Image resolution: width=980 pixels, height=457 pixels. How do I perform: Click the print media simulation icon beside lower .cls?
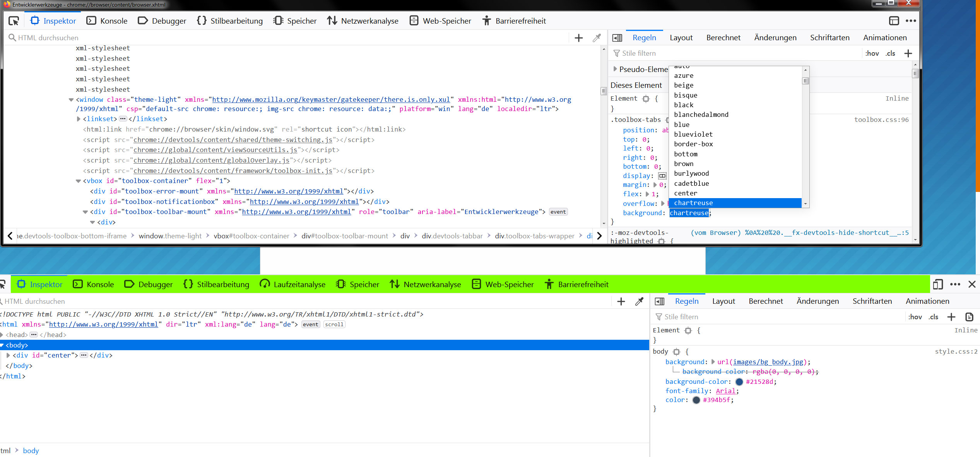(x=969, y=317)
